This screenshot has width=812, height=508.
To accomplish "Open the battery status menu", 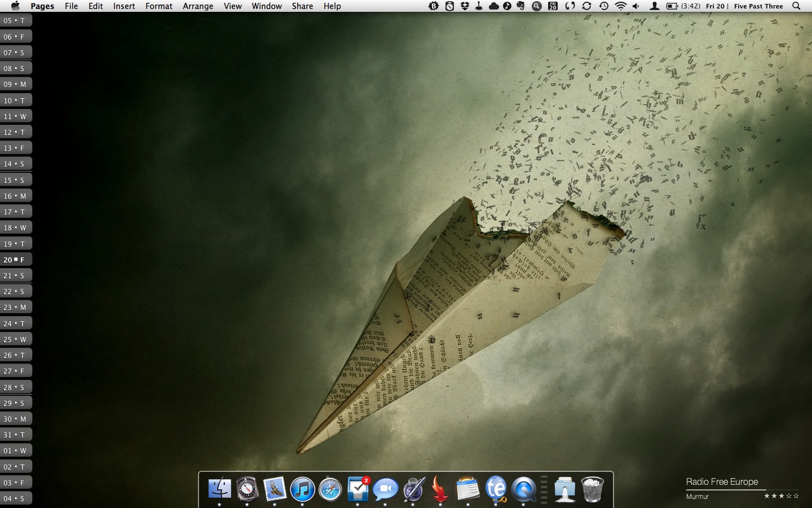I will coord(672,6).
